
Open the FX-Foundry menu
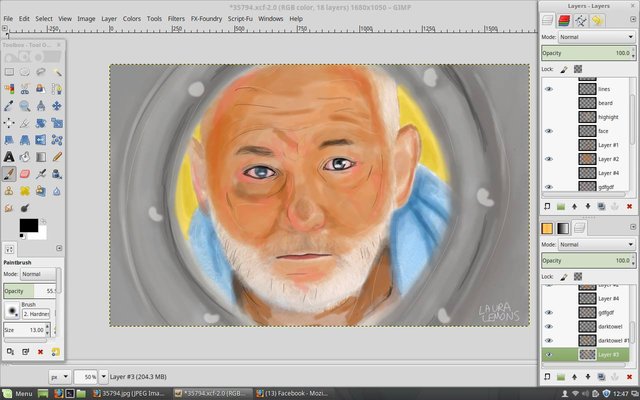point(206,19)
